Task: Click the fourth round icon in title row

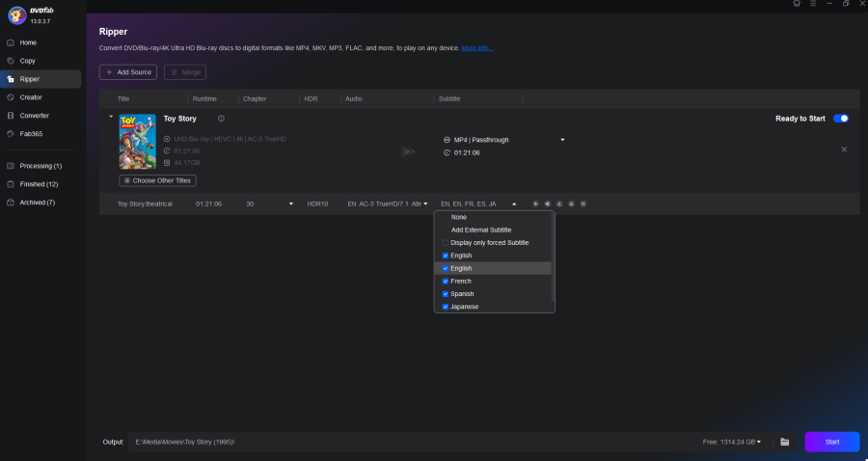Action: coord(571,204)
